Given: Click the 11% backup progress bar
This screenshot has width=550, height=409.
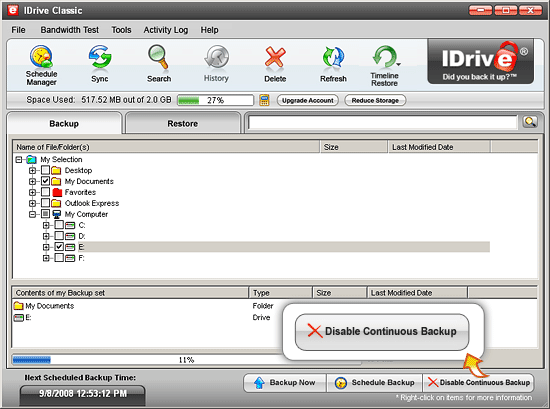Looking at the screenshot, I should [x=186, y=360].
